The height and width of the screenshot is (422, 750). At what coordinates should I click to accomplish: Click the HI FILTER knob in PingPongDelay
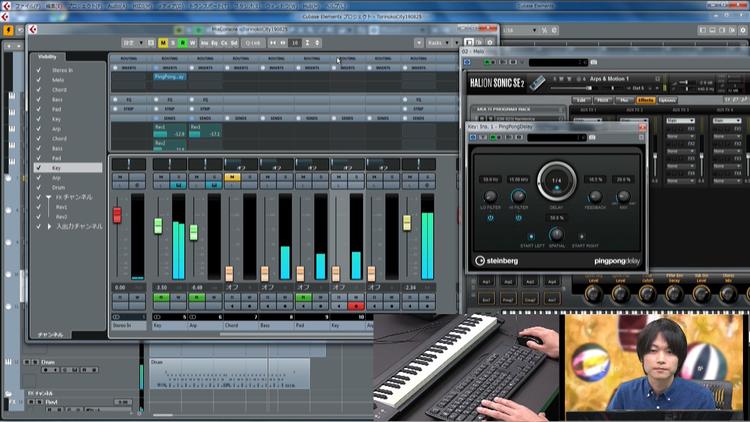pos(518,196)
